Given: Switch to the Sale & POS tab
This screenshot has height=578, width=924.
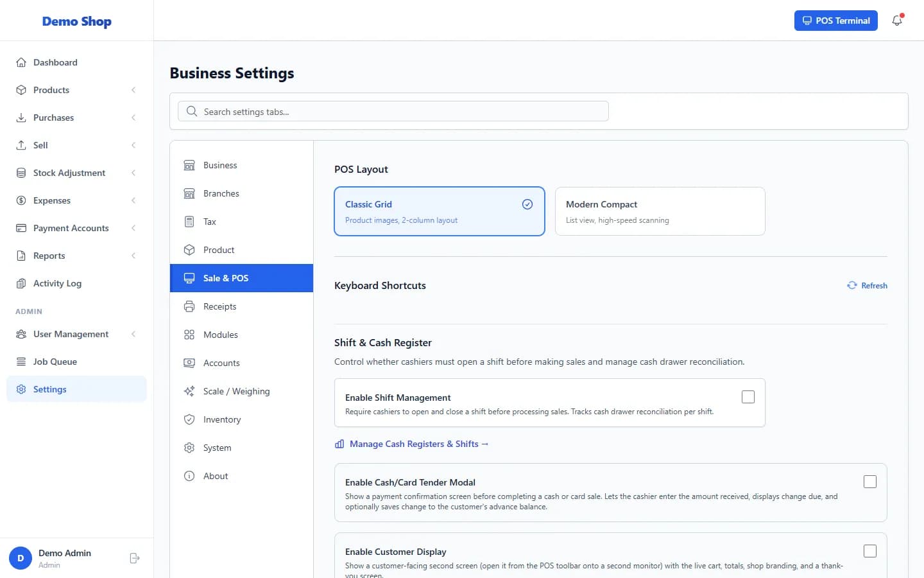Looking at the screenshot, I should click(241, 278).
